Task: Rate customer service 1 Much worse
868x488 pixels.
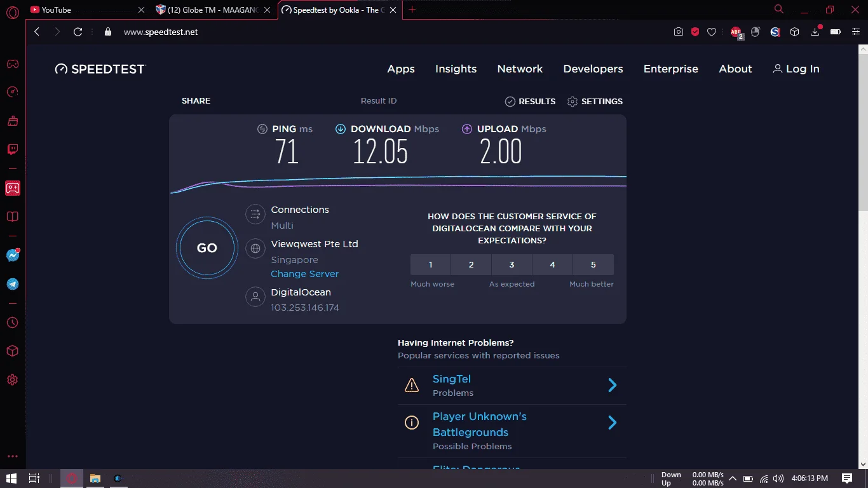Action: pyautogui.click(x=430, y=265)
